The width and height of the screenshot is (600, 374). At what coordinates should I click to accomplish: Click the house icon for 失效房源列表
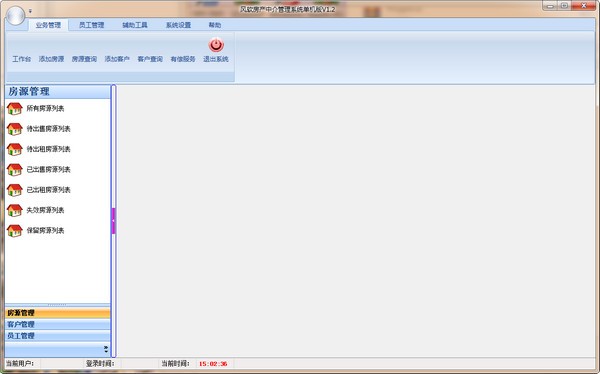[x=15, y=210]
